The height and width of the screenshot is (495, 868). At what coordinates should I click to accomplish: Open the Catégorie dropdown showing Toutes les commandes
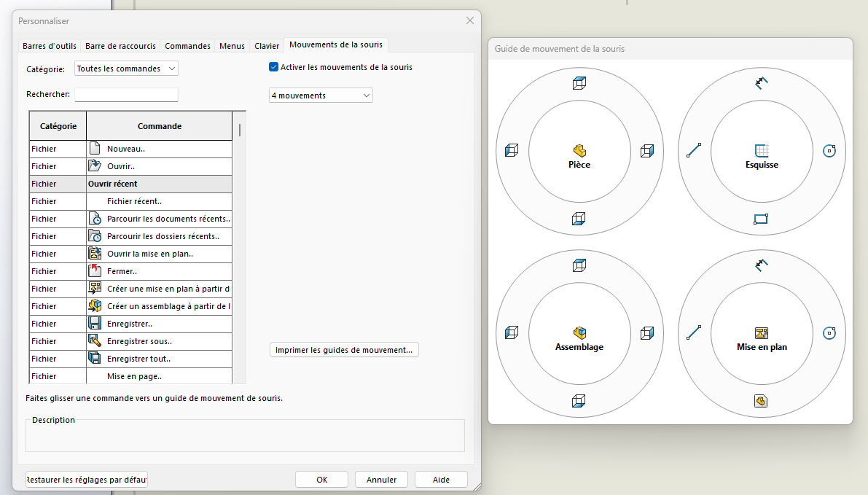127,69
